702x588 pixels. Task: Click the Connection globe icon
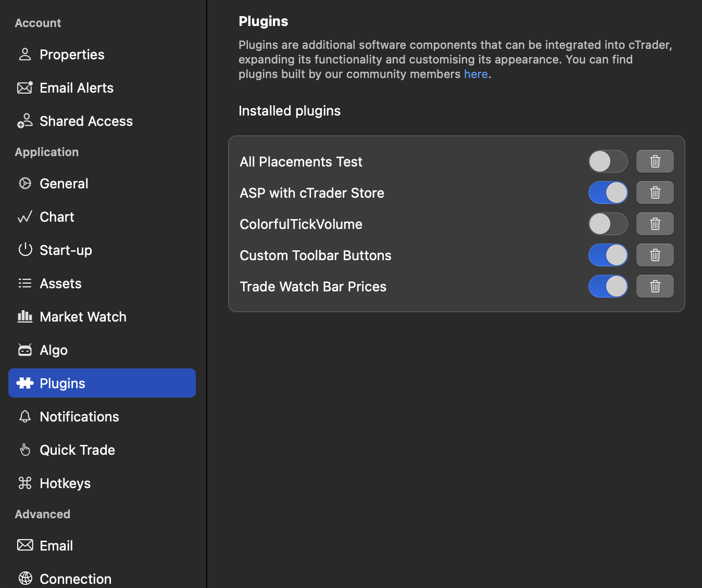24,578
